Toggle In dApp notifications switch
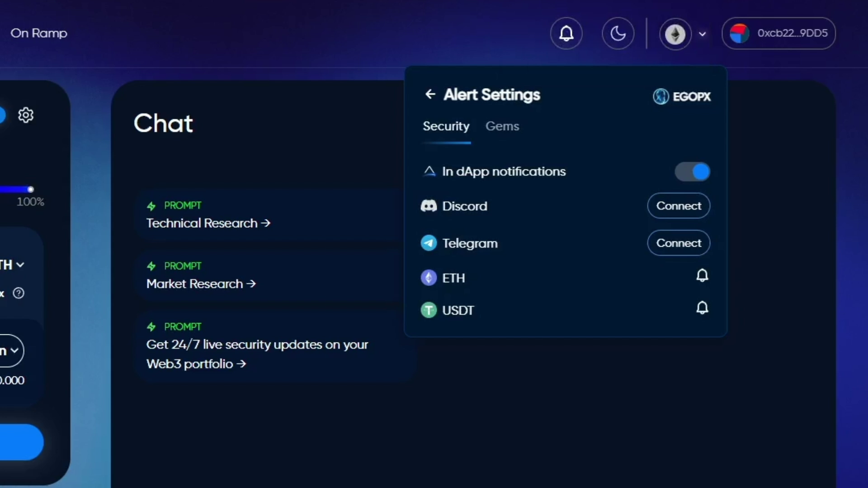This screenshot has height=488, width=868. 692,172
